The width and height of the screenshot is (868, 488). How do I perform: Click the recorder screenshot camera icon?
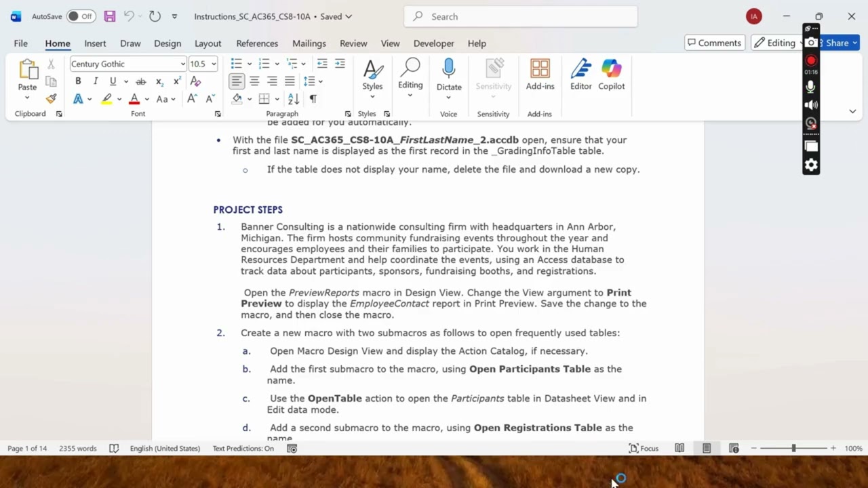[x=811, y=43]
